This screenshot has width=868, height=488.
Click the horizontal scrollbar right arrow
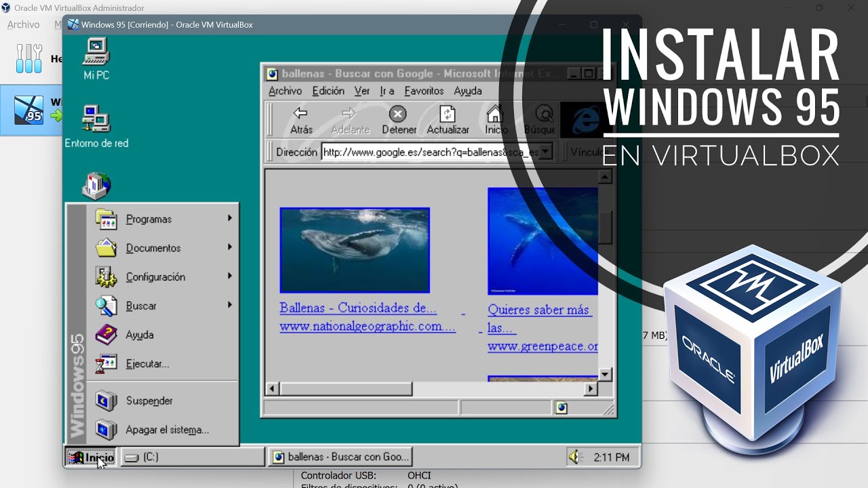(x=591, y=389)
